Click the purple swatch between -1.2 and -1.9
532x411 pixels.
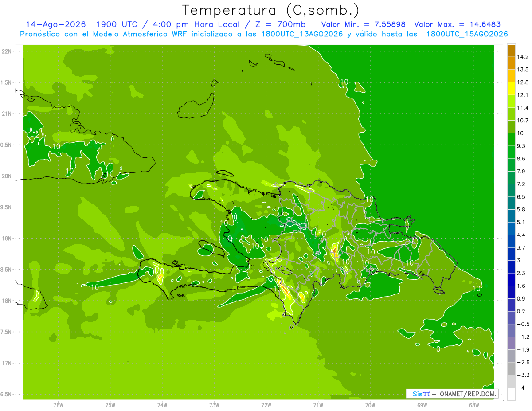pos(511,343)
